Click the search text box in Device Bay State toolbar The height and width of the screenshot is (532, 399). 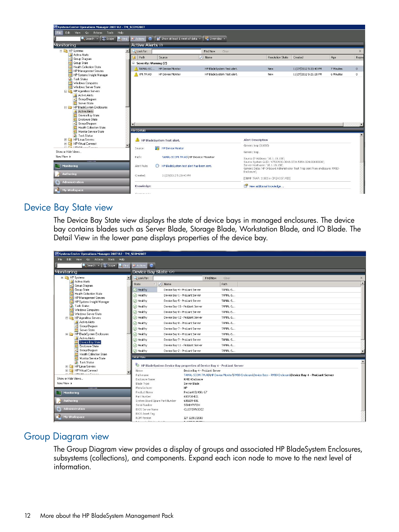(x=69, y=265)
